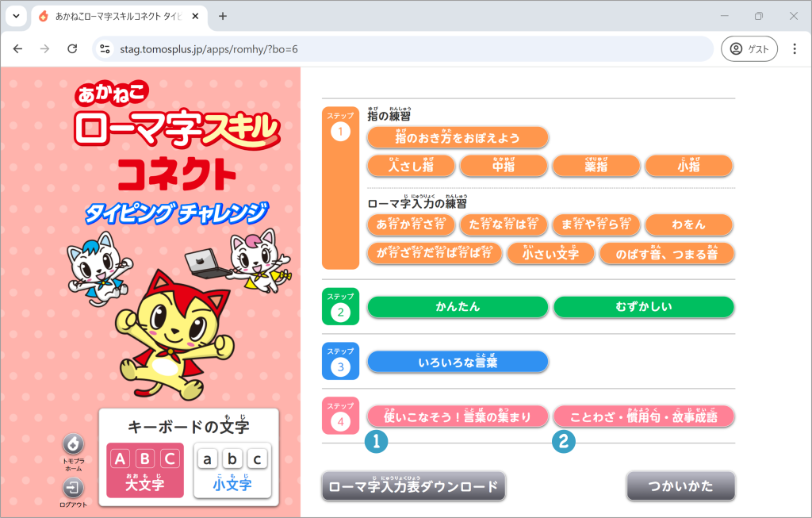The height and width of the screenshot is (518, 812).
Task: Start the 人さし指 practice
Action: (x=411, y=166)
